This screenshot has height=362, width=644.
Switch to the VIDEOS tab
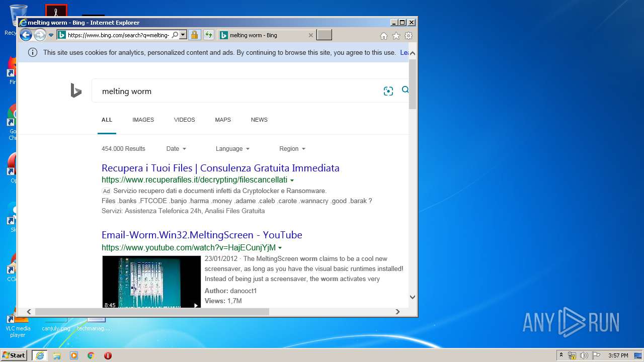[x=184, y=120]
